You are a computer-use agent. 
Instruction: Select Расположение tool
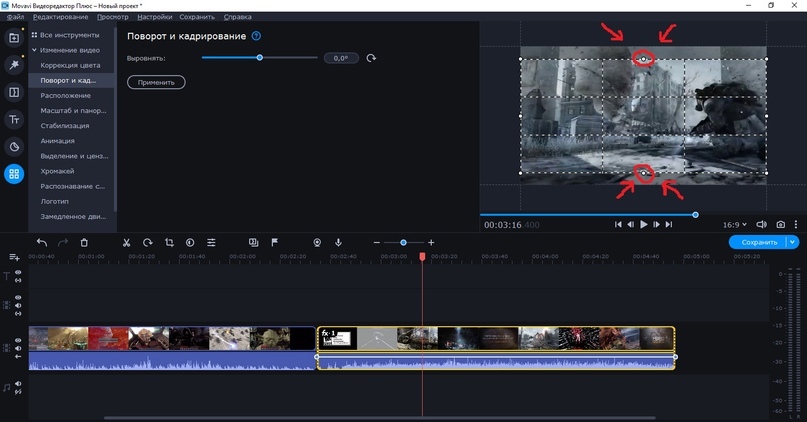[65, 96]
